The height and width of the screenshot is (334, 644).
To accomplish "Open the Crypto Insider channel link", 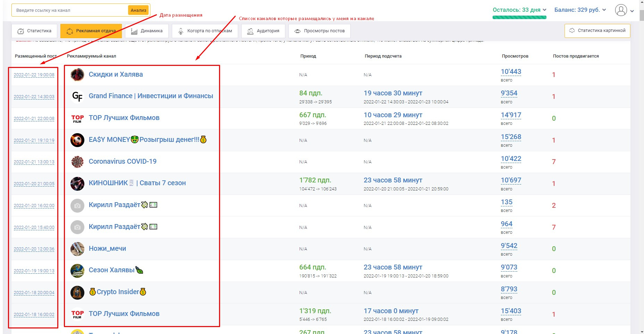I will coord(118,292).
